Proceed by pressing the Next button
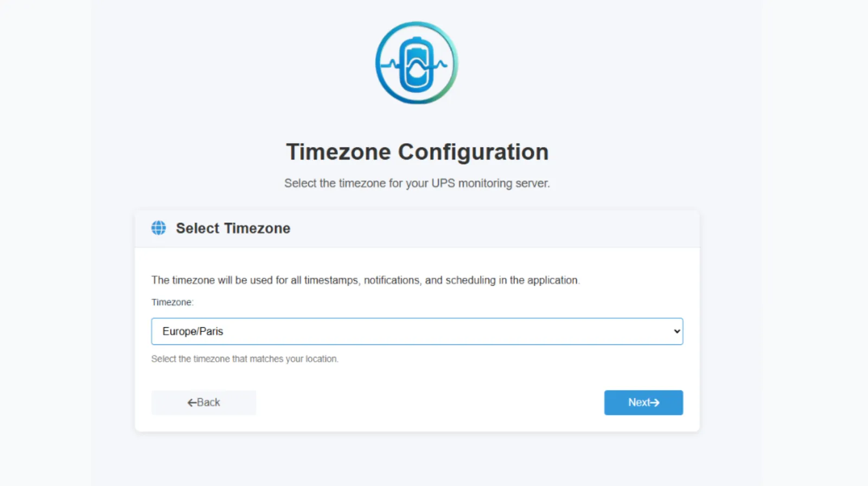868x486 pixels. pyautogui.click(x=643, y=402)
